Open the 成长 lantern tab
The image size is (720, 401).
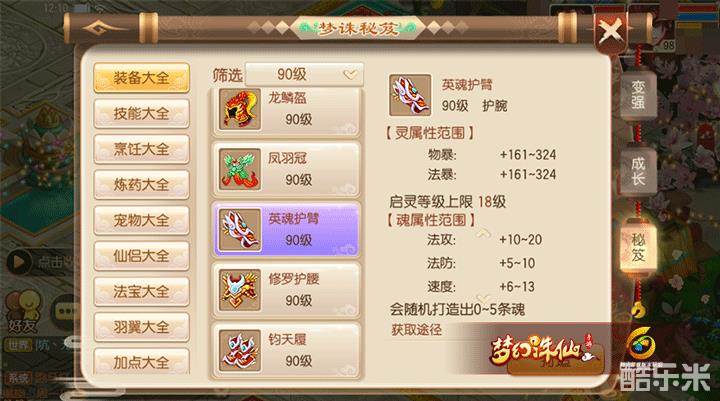pyautogui.click(x=638, y=171)
